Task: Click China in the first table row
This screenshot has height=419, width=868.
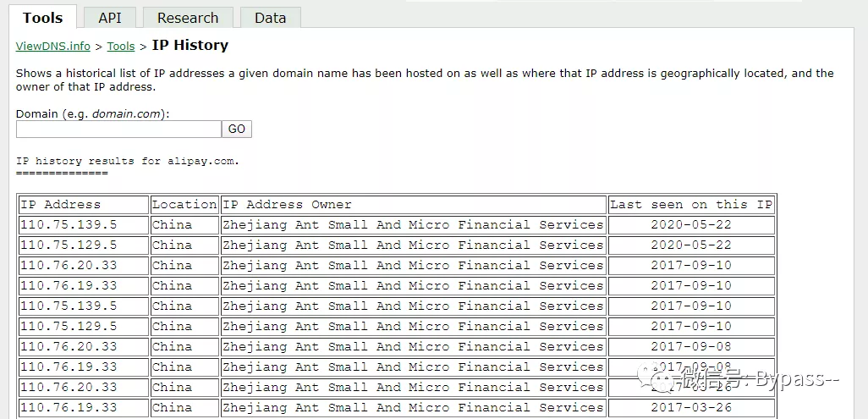Action: (x=172, y=225)
